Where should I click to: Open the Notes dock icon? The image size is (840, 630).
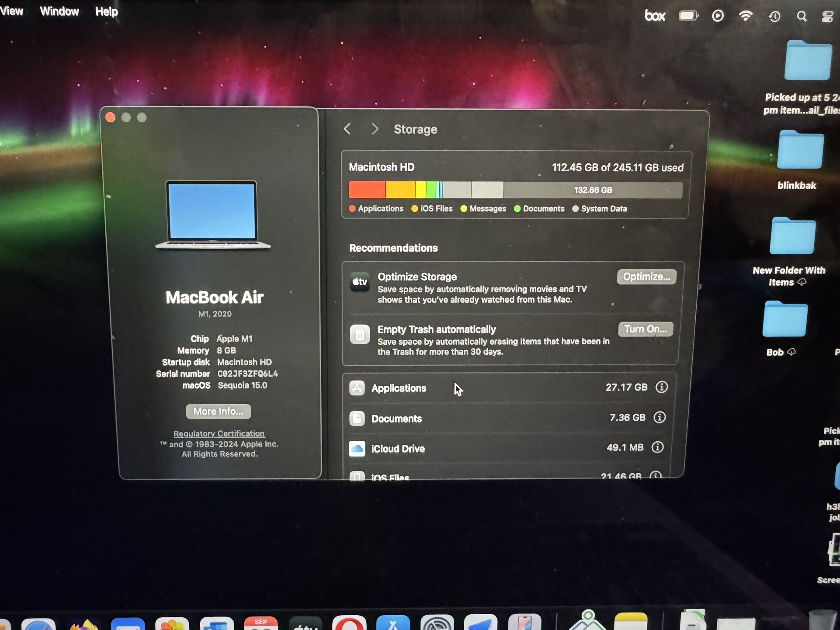pos(630,621)
